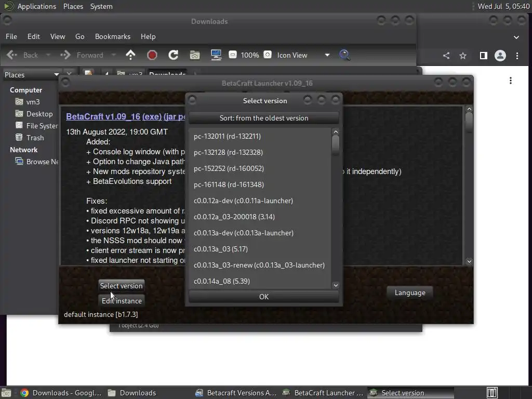532x399 pixels.
Task: Open the Places sidebar dropdown
Action: pos(31,75)
